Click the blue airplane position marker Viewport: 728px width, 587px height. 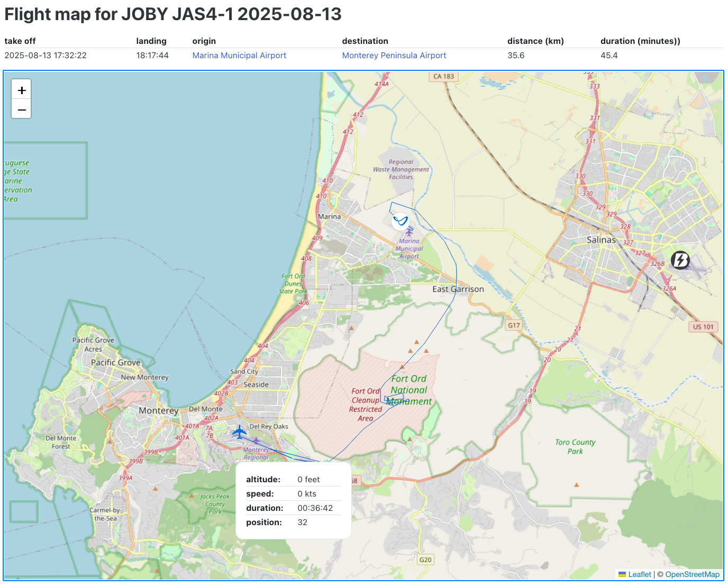[239, 432]
